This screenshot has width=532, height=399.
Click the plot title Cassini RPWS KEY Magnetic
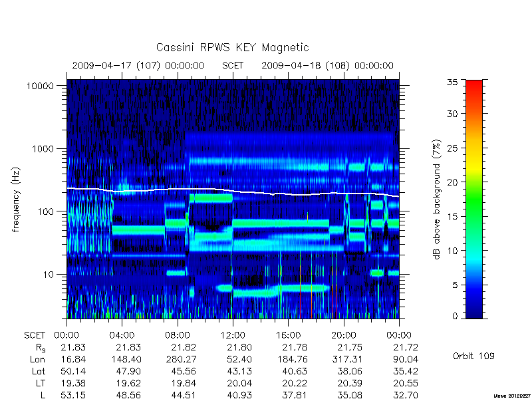click(232, 47)
